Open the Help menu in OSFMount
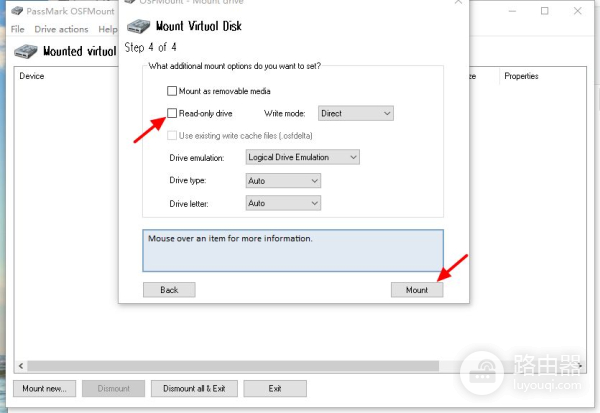Screen dimensions: 600x413 click(x=108, y=29)
